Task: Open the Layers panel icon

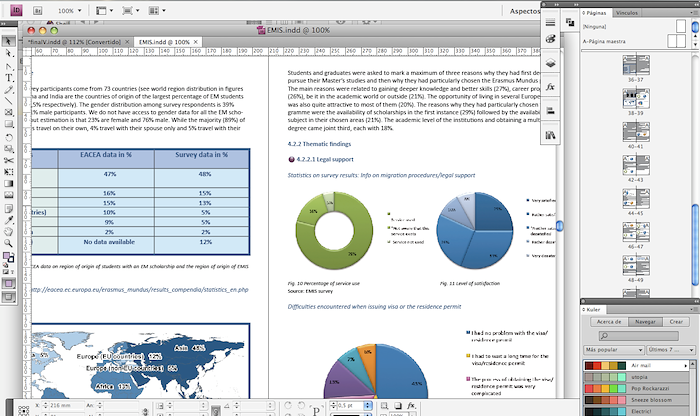Action: point(550,63)
